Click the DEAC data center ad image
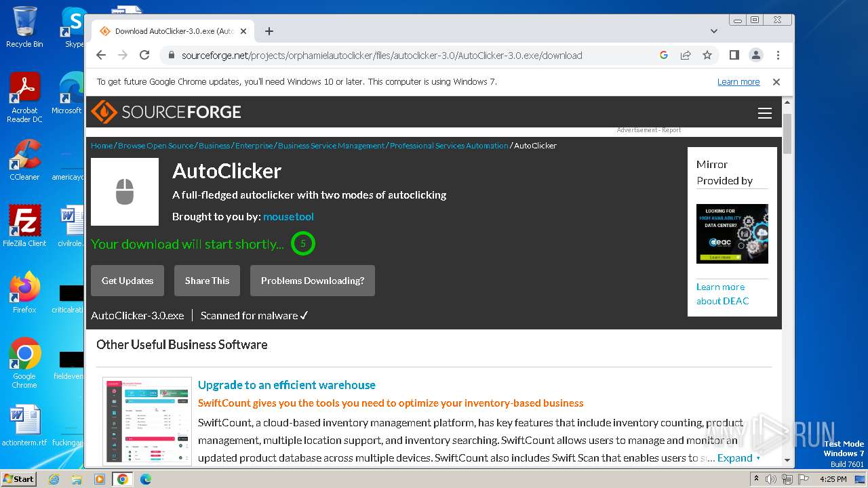Image resolution: width=868 pixels, height=488 pixels. click(732, 234)
